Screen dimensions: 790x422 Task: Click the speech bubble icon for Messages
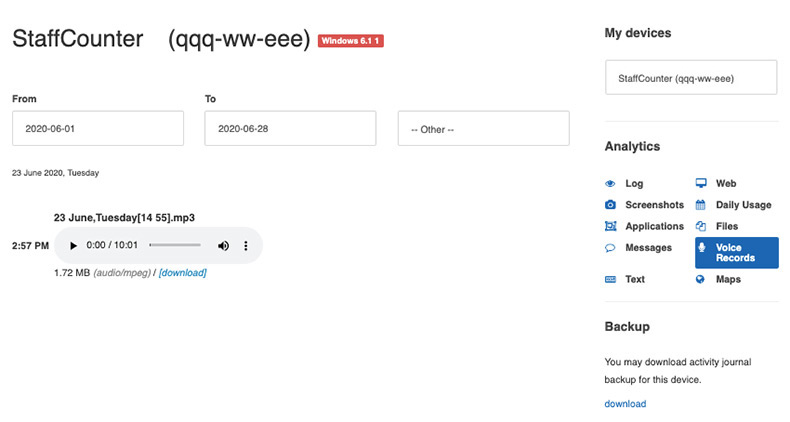click(610, 248)
